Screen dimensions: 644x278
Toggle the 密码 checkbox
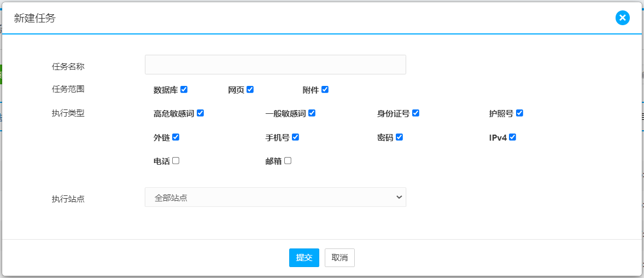coord(399,137)
